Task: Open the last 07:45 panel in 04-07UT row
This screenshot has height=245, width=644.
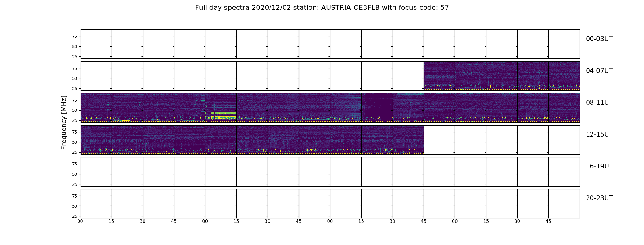Action: tap(564, 76)
